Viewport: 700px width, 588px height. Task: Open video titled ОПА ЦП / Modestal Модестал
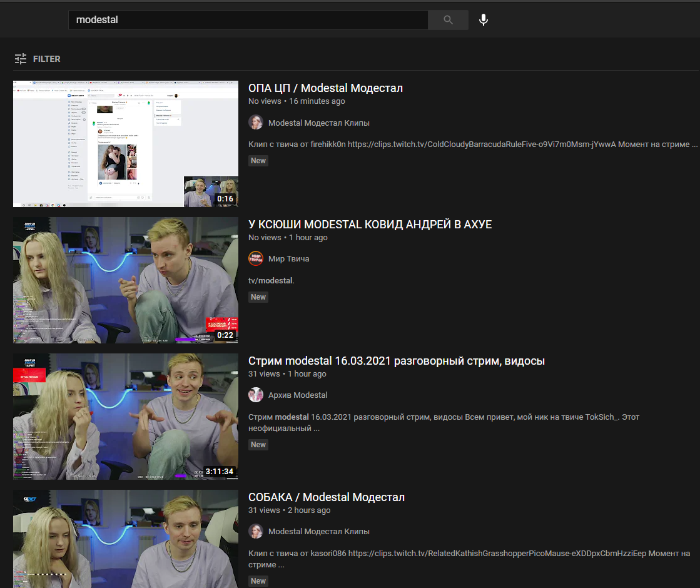coord(325,88)
